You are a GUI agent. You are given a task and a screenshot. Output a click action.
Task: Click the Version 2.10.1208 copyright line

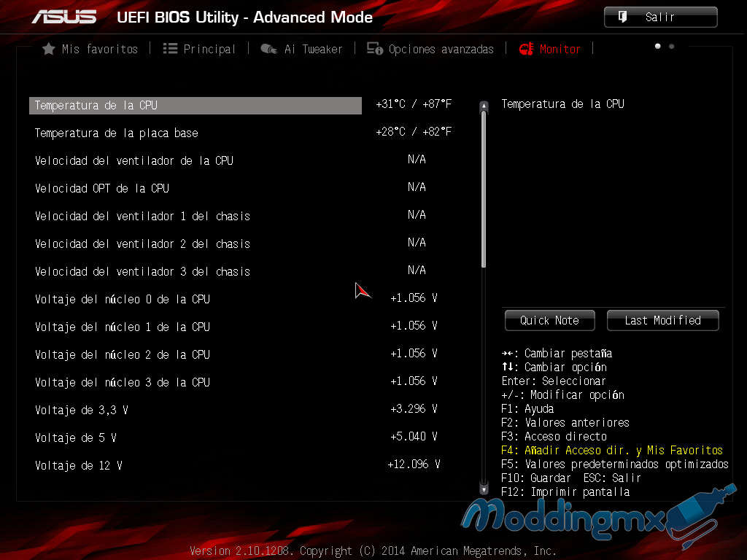point(373,551)
